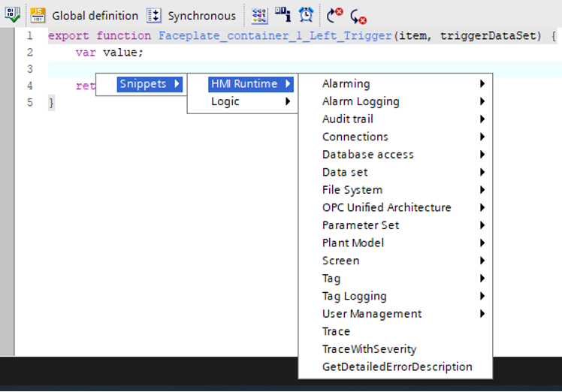This screenshot has width=562, height=392.
Task: Click the closing brace on line 5
Action: click(x=51, y=103)
